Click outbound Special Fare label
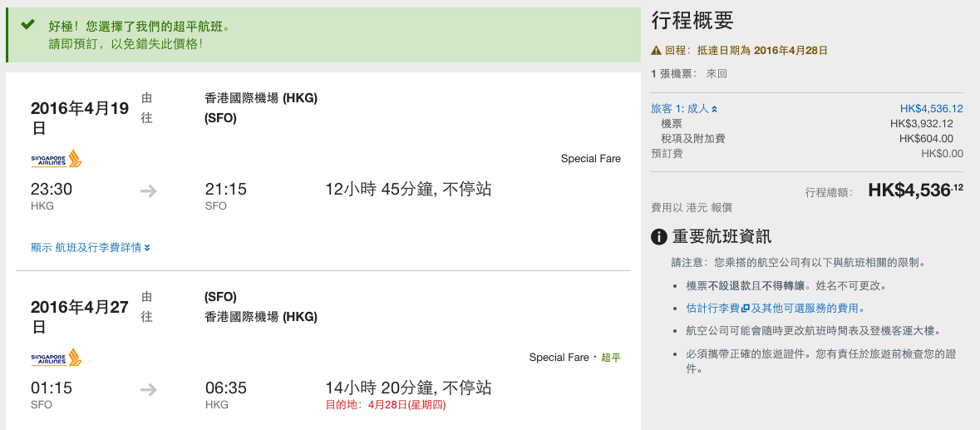The image size is (980, 430). [x=591, y=159]
